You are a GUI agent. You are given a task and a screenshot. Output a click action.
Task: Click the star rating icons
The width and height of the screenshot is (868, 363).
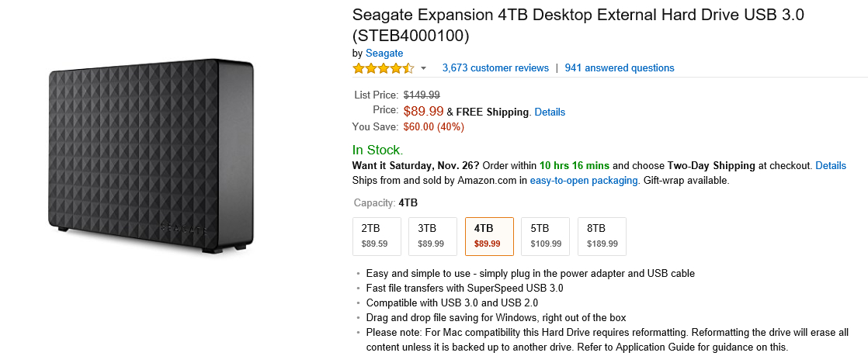pos(383,68)
